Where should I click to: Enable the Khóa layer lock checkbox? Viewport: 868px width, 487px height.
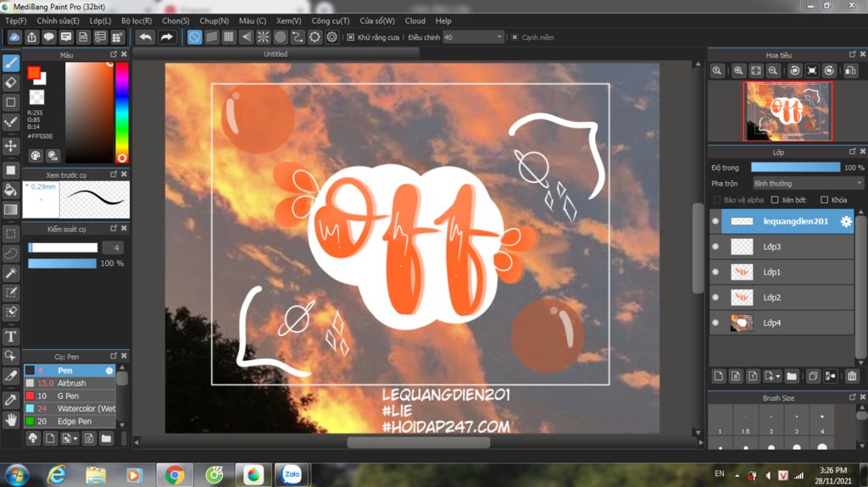pyautogui.click(x=824, y=200)
